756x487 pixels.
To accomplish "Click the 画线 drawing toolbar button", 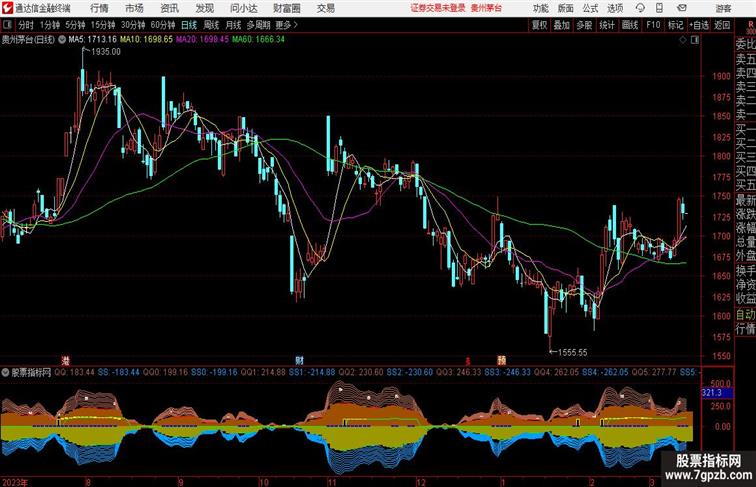I will click(630, 25).
